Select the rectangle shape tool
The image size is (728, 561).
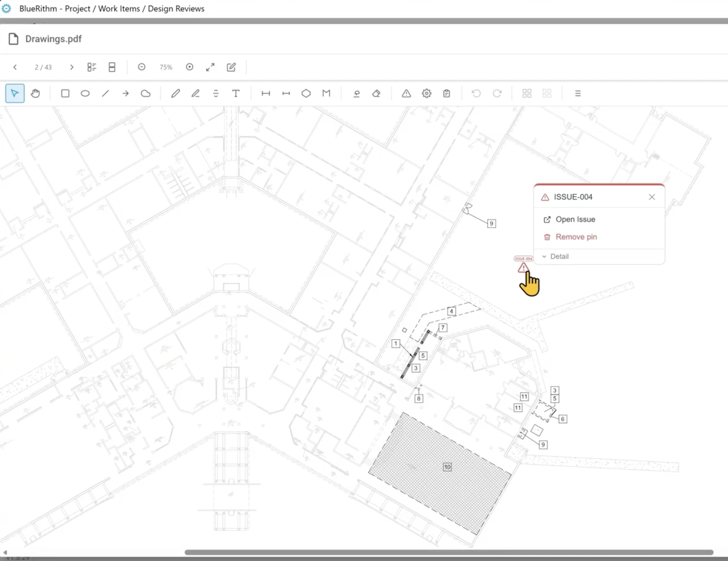[65, 94]
